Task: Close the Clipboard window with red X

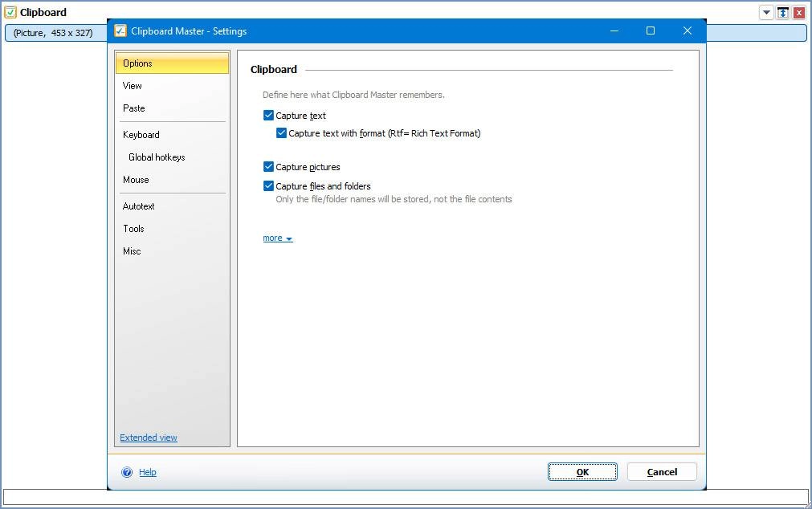Action: [799, 12]
